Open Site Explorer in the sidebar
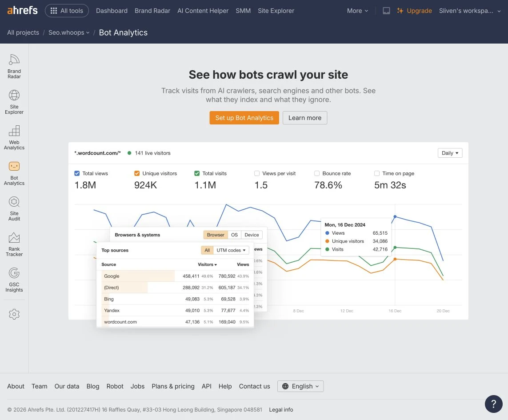508x420 pixels. (x=14, y=102)
